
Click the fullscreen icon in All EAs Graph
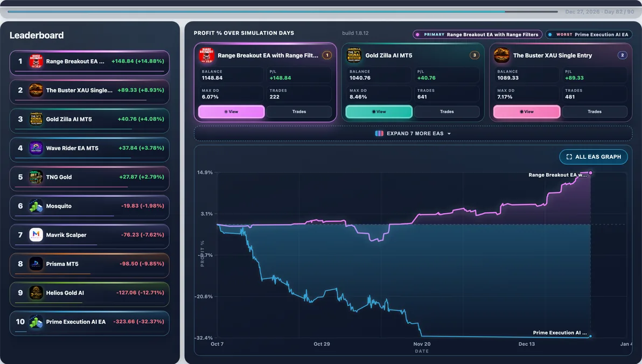[569, 157]
